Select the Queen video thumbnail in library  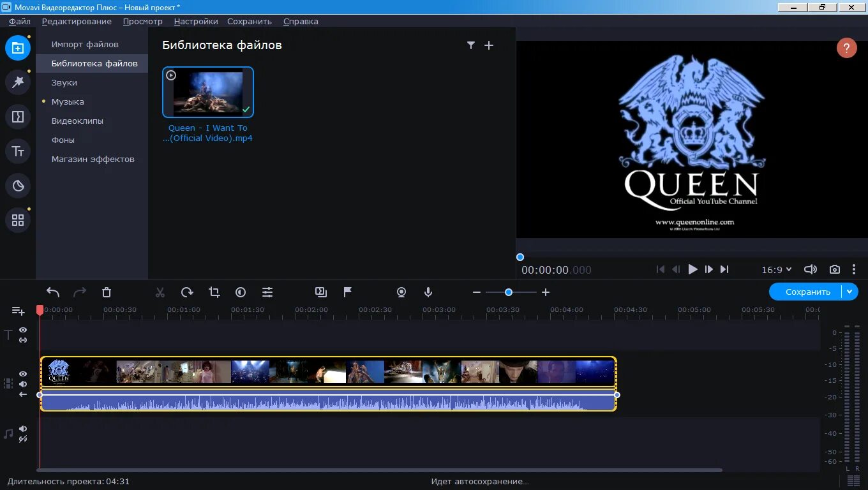tap(208, 93)
